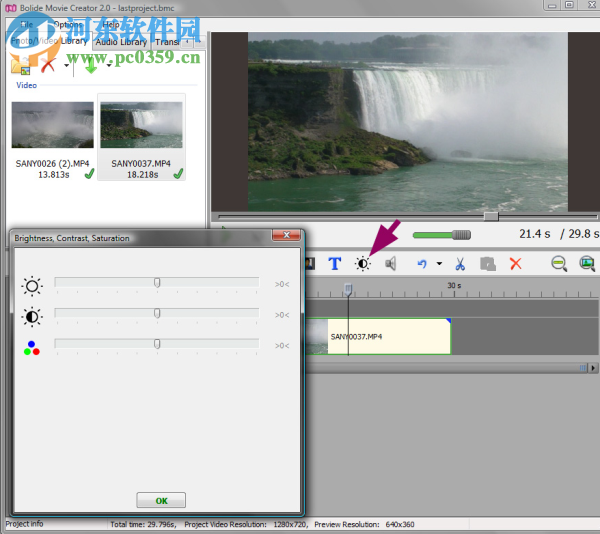Click the Total time: 29.796s status text
600x534 pixels.
click(x=143, y=524)
